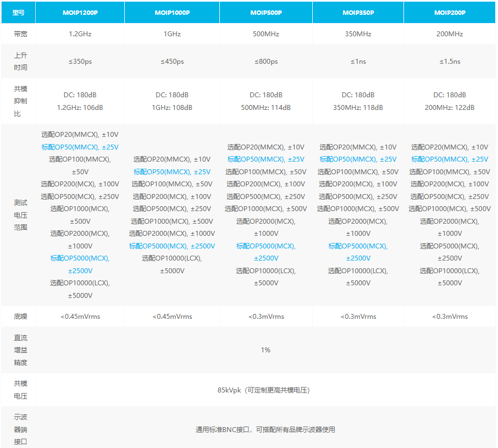The width and height of the screenshot is (498, 448).
Task: Click the MOIP1200P column header
Action: click(x=80, y=13)
